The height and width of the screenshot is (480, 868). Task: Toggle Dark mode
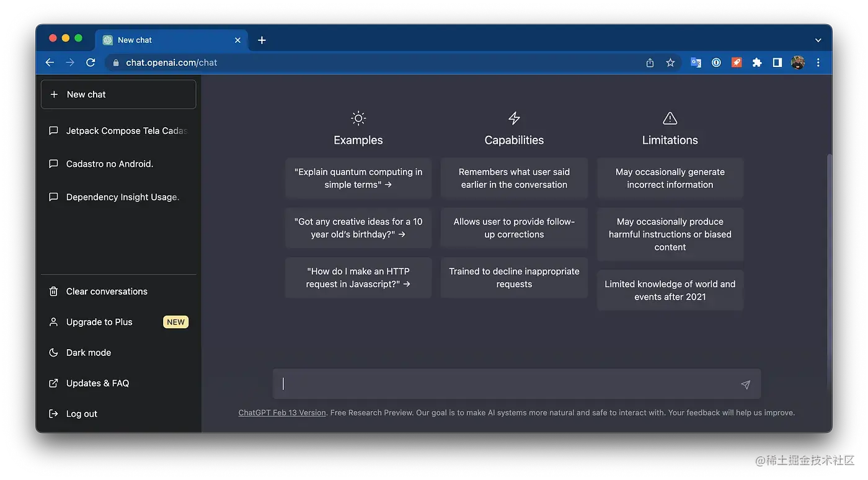[x=118, y=352]
